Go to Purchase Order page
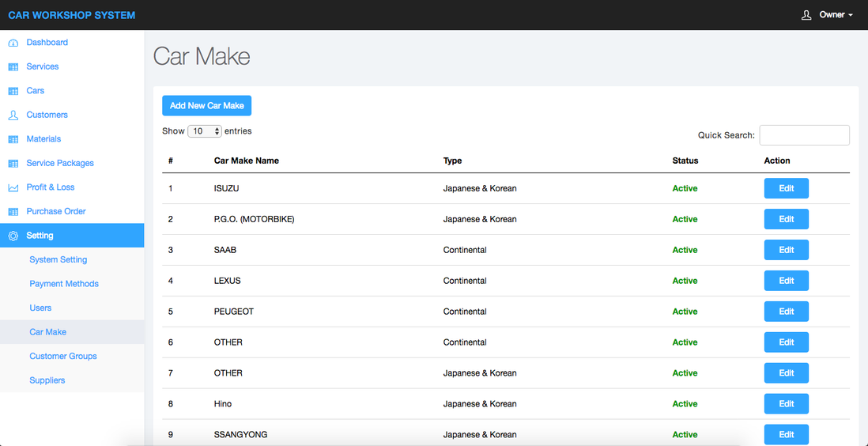 coord(56,211)
